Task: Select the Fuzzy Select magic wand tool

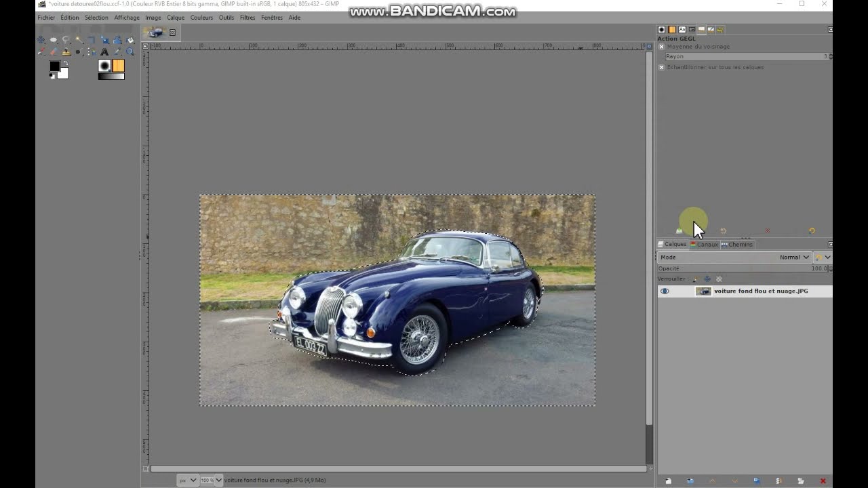Action: click(x=79, y=39)
